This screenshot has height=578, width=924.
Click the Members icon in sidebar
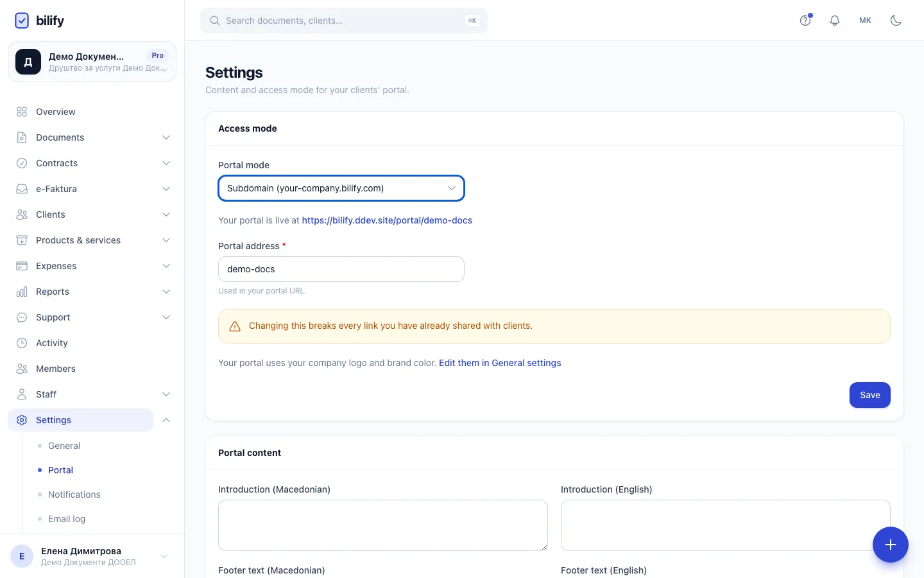[22, 369]
